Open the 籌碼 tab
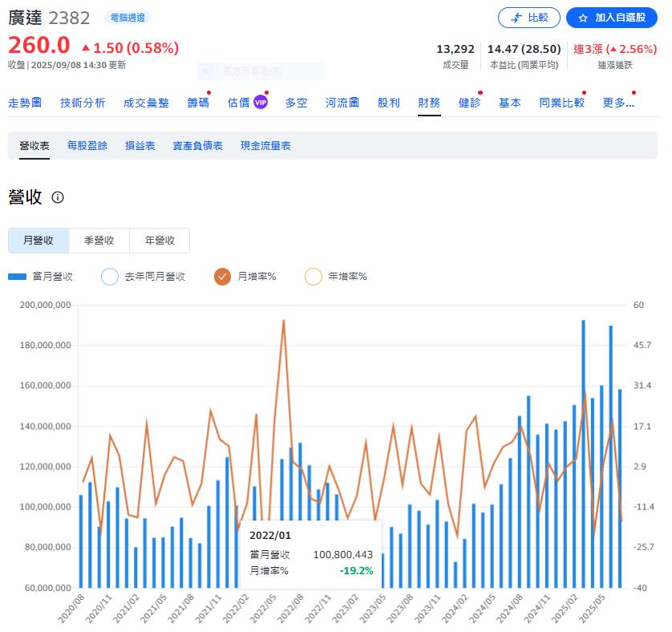Image resolution: width=672 pixels, height=632 pixels. click(198, 103)
